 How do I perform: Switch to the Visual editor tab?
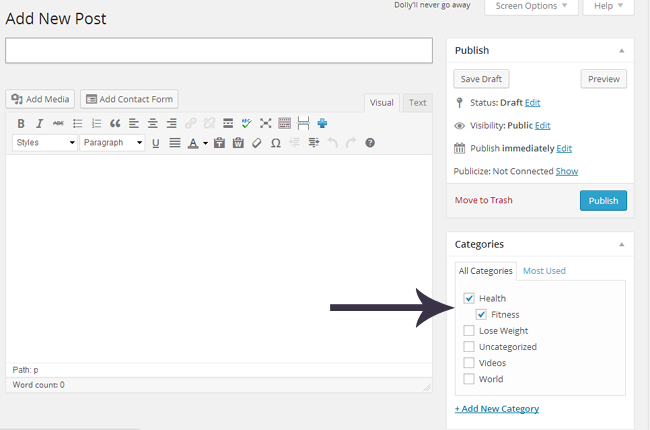(x=381, y=103)
